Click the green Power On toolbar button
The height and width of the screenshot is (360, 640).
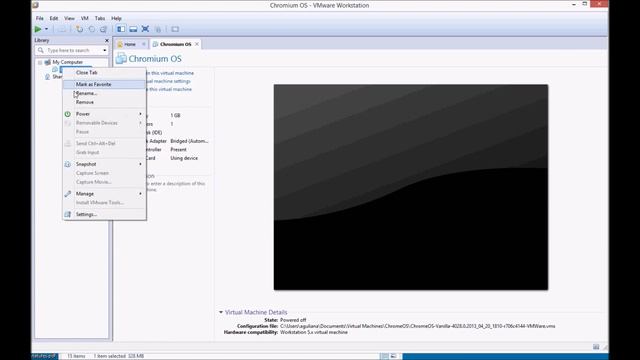(38, 29)
